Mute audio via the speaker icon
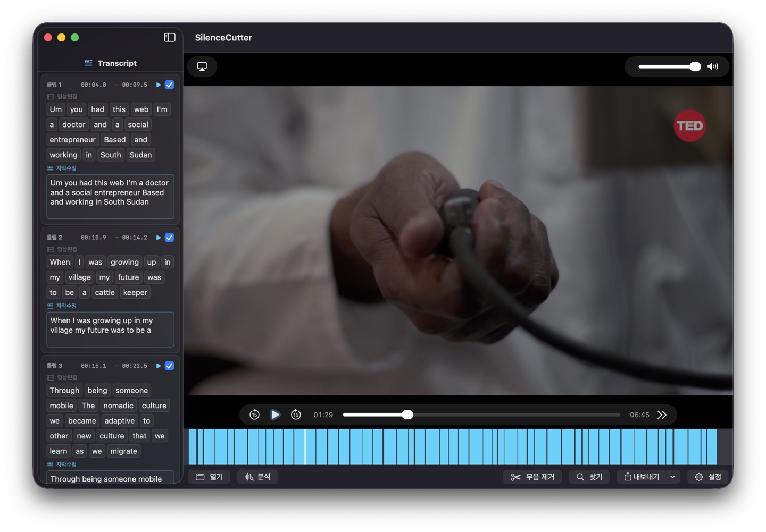 pos(713,66)
